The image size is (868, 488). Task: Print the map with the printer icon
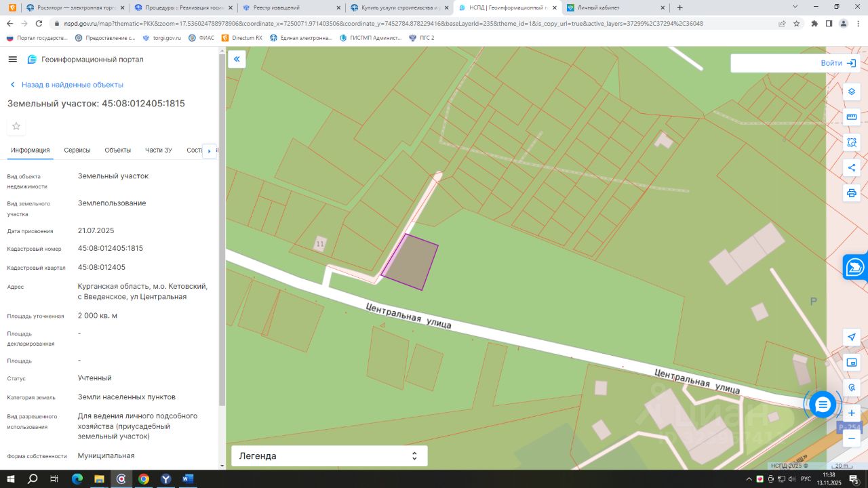coord(852,193)
